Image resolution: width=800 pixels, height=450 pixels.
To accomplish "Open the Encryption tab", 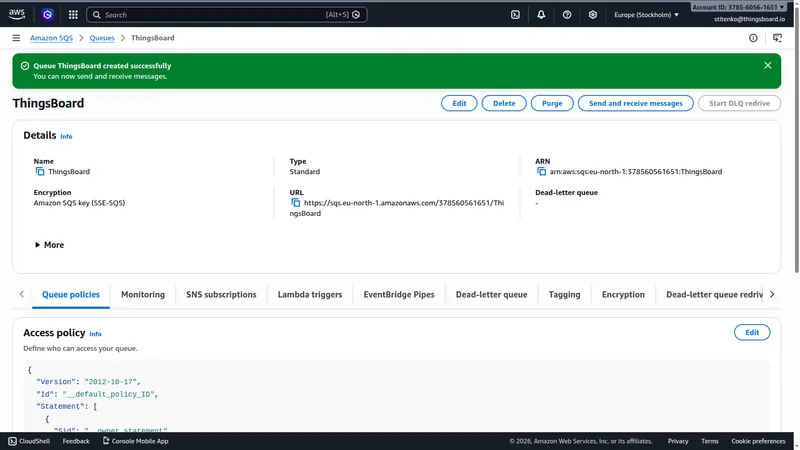I will pos(623,294).
